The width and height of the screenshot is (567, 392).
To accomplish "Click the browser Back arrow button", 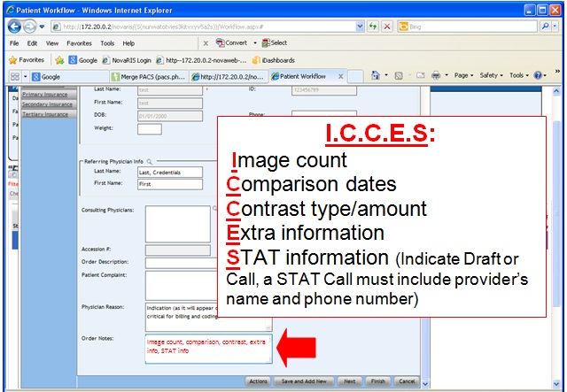I will (x=14, y=27).
